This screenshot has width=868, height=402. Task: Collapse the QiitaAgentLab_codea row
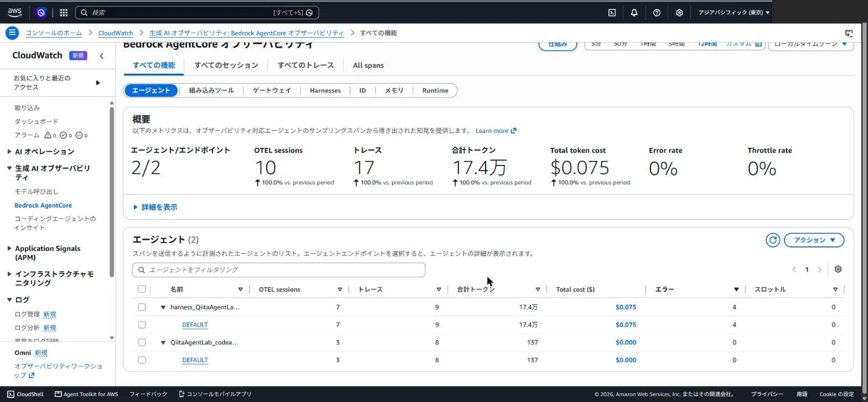[163, 343]
